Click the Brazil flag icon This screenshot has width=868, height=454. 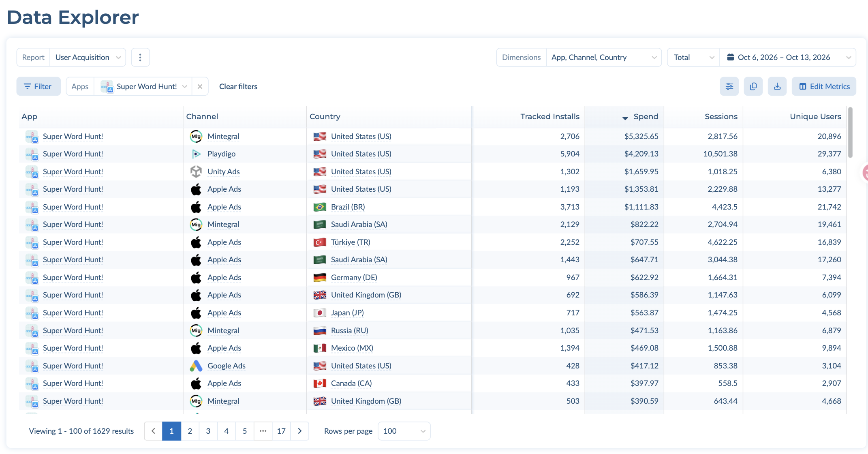click(320, 207)
